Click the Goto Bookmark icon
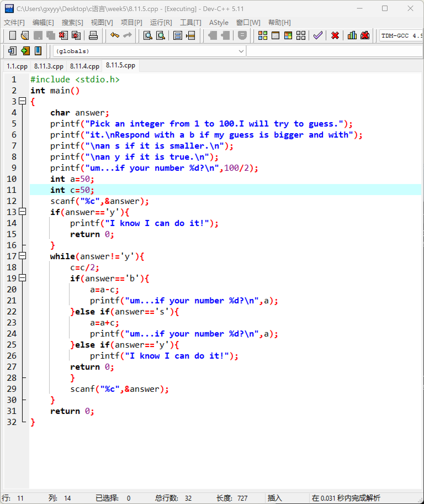 pos(190,35)
